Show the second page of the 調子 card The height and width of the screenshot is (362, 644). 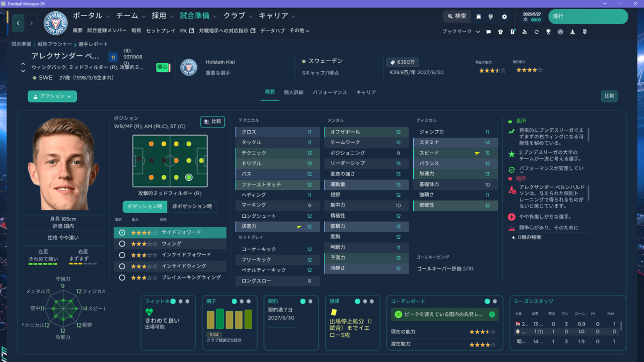point(241,301)
